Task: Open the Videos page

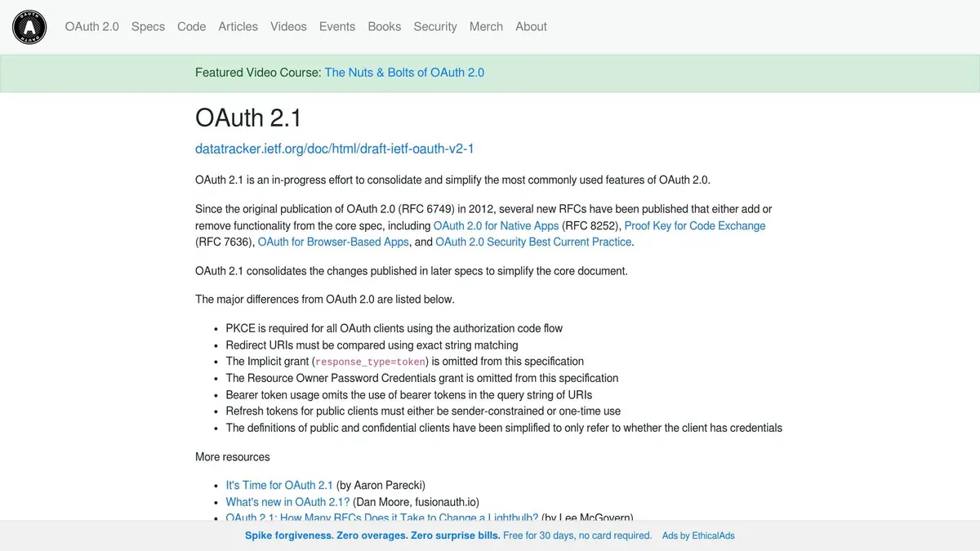Action: (x=289, y=27)
